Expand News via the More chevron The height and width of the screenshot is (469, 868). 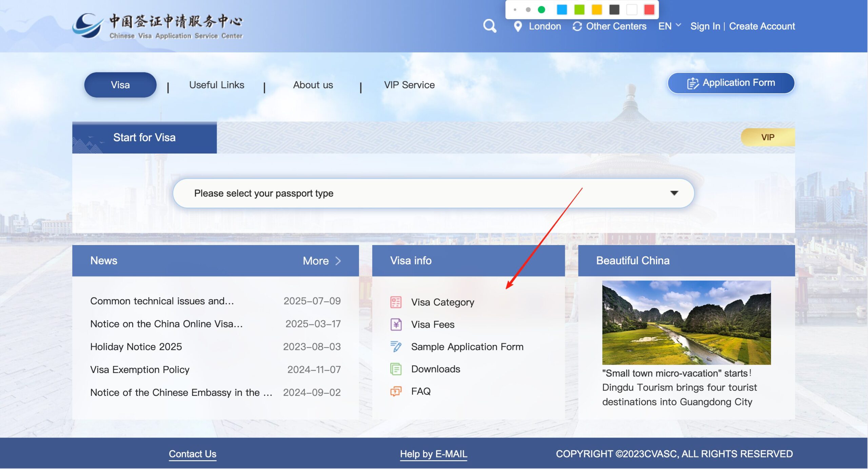[x=338, y=261]
